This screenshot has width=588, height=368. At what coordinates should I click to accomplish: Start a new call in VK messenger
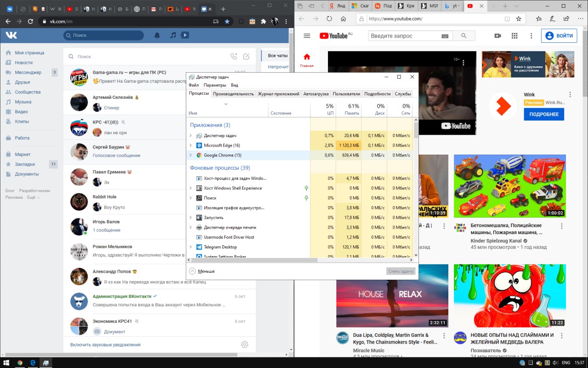pyautogui.click(x=234, y=57)
